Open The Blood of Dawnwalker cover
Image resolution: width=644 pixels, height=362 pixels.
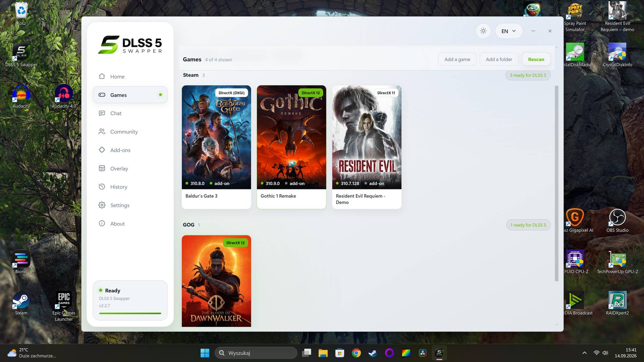216,281
